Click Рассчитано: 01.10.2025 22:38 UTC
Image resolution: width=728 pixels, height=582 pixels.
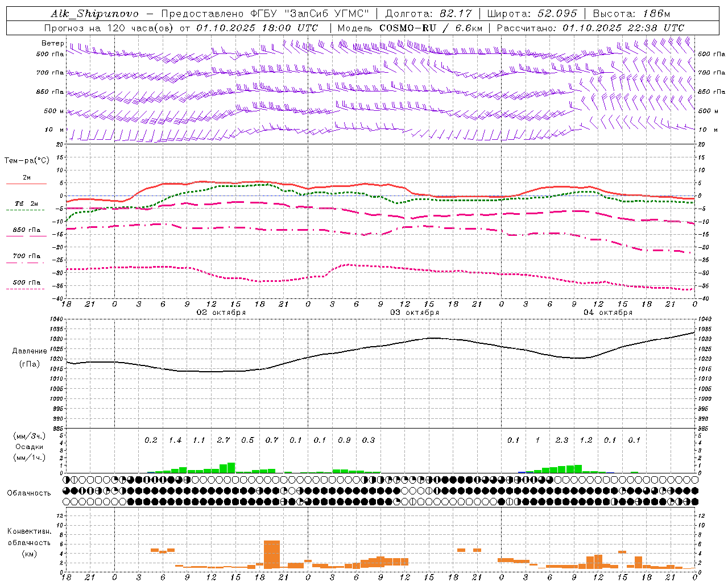pyautogui.click(x=590, y=28)
